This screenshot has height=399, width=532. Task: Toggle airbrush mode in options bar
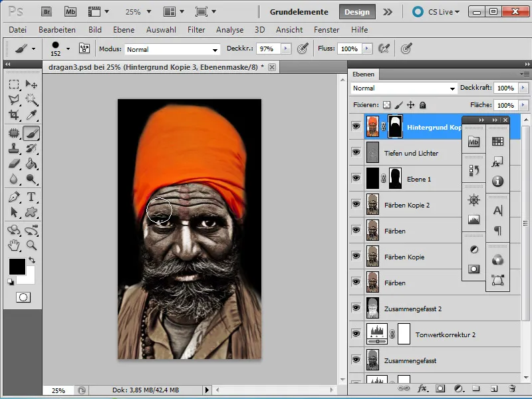[x=384, y=49]
